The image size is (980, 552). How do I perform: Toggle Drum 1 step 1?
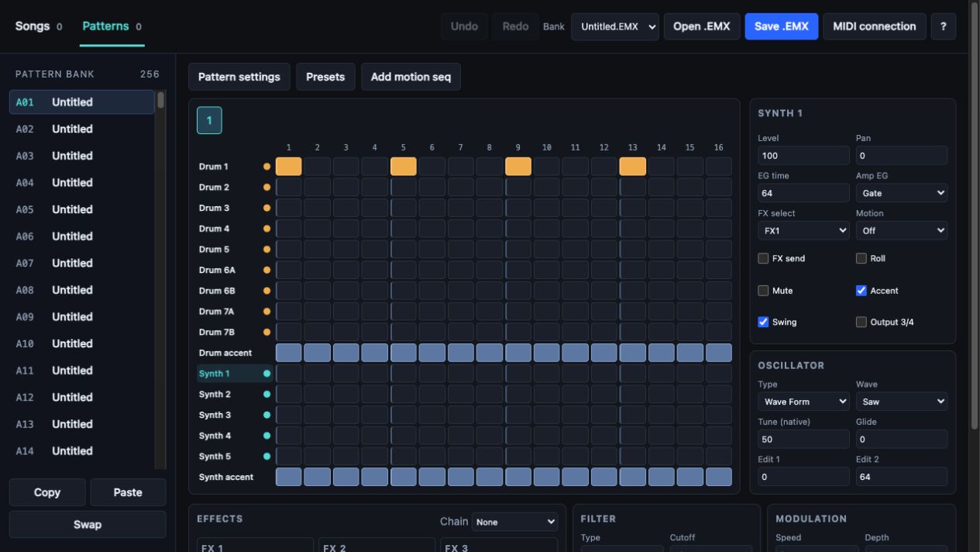(289, 167)
